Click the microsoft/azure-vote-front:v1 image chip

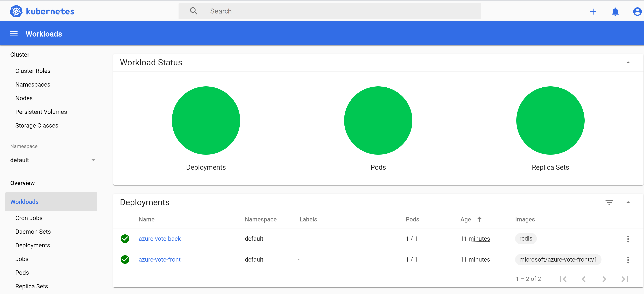pos(558,260)
